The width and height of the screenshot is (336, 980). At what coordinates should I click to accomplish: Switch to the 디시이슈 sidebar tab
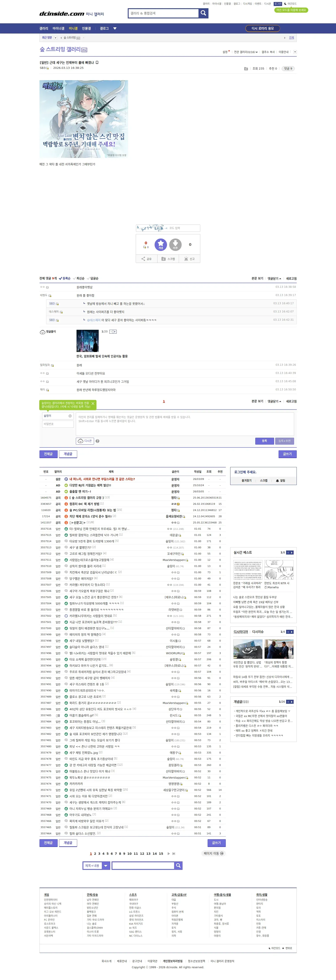click(x=258, y=632)
